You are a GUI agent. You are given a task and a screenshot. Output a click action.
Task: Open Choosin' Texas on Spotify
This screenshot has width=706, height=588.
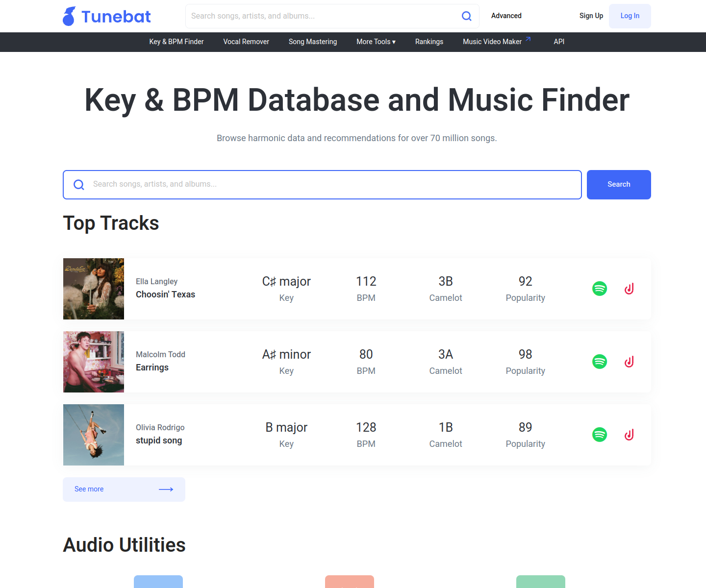click(600, 289)
